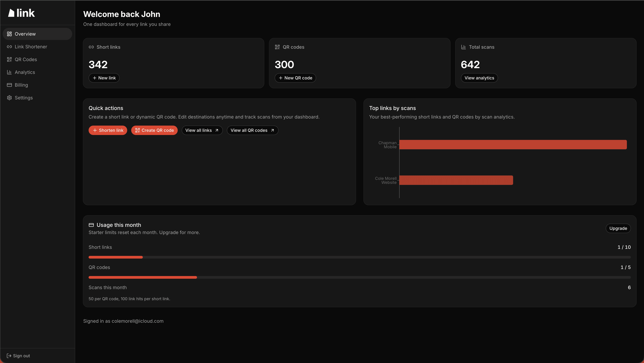Viewport: 644px width, 363px height.
Task: Create a new link with New link button
Action: [x=104, y=78]
